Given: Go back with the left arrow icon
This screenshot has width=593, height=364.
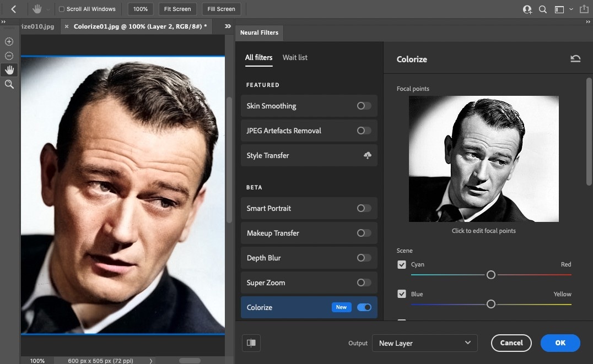Looking at the screenshot, I should (x=14, y=9).
